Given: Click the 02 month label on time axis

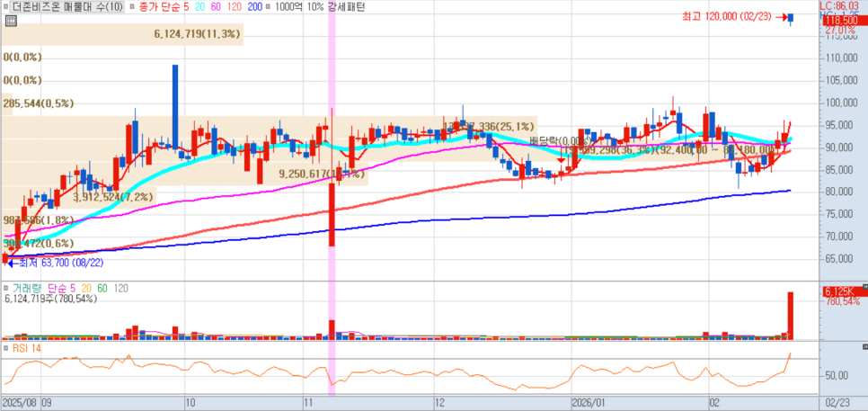Looking at the screenshot, I should pyautogui.click(x=715, y=403).
